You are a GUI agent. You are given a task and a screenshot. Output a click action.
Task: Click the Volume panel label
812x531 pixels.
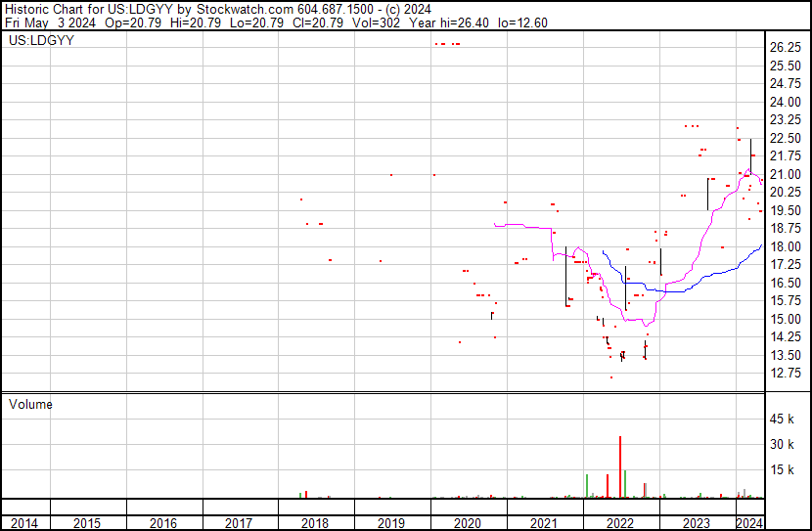point(30,404)
